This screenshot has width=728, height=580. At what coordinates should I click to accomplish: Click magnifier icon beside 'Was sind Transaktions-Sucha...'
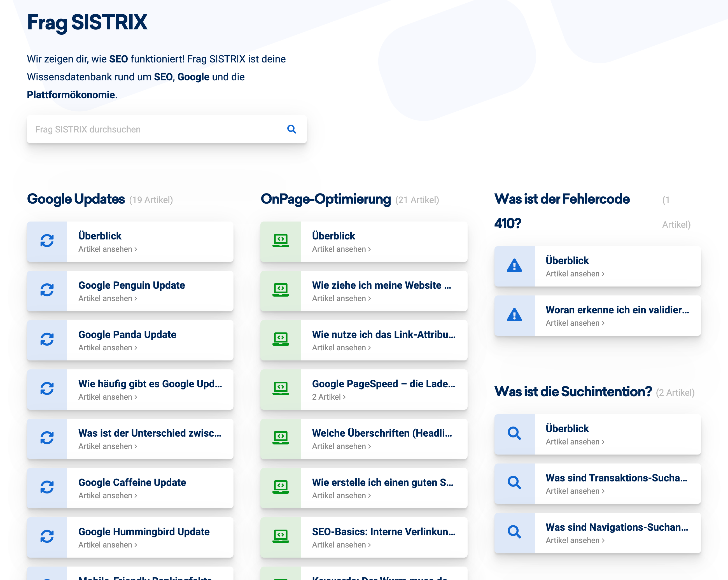pos(514,483)
